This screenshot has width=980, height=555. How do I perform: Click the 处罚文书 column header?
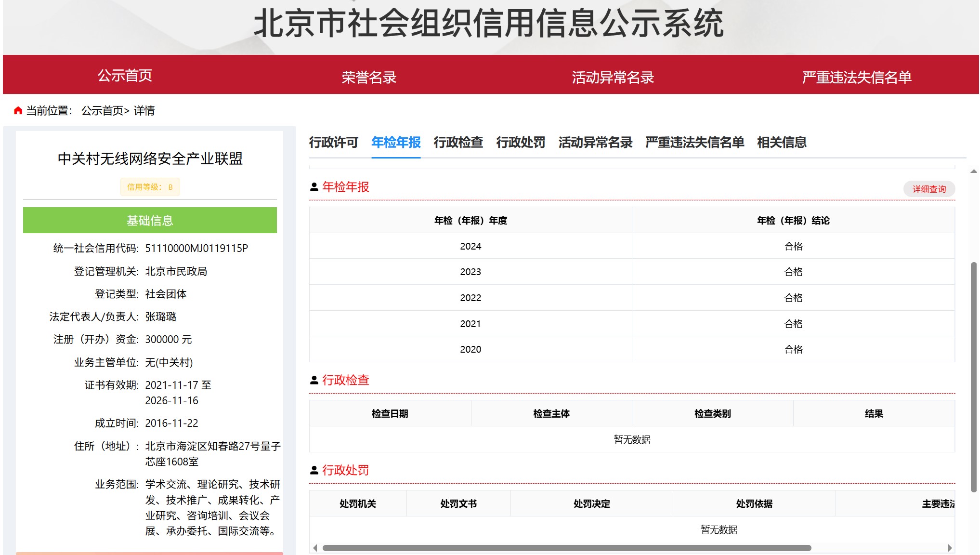point(458,503)
